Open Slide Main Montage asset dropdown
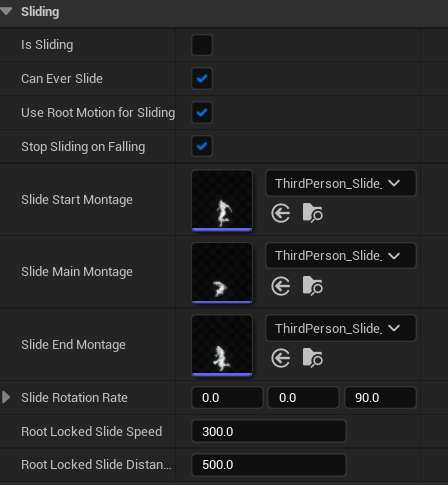This screenshot has height=485, width=448. 341,256
